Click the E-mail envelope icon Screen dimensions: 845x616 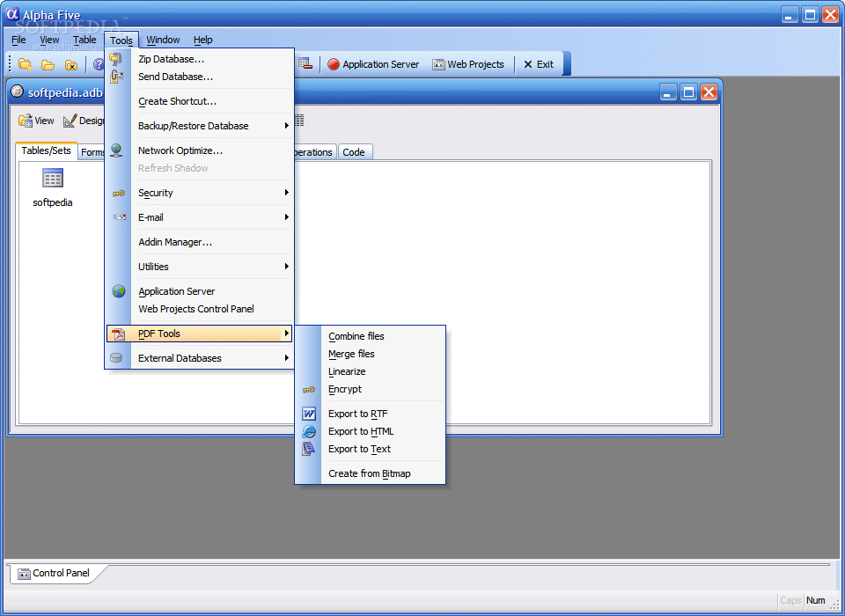click(119, 217)
